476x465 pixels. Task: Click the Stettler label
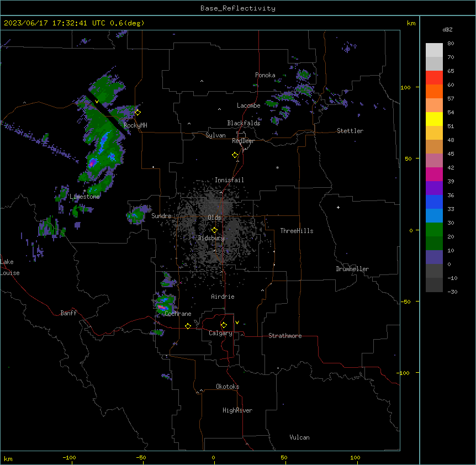click(x=350, y=131)
